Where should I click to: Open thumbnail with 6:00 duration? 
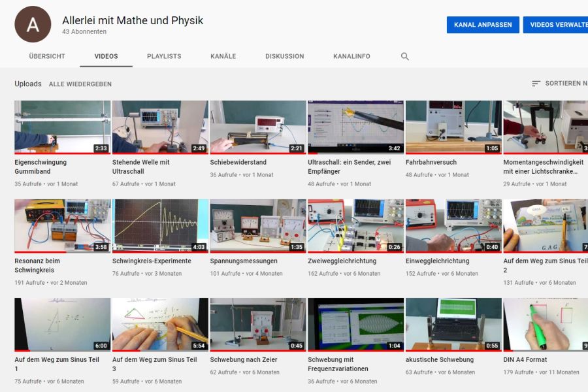click(x=63, y=325)
